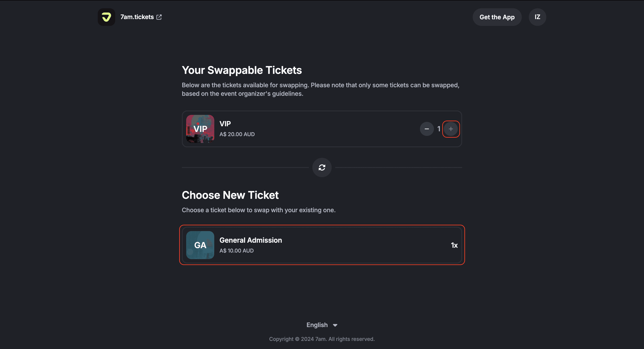Click the 7am logo icon
Viewport: 644px width, 349px height.
coord(106,17)
